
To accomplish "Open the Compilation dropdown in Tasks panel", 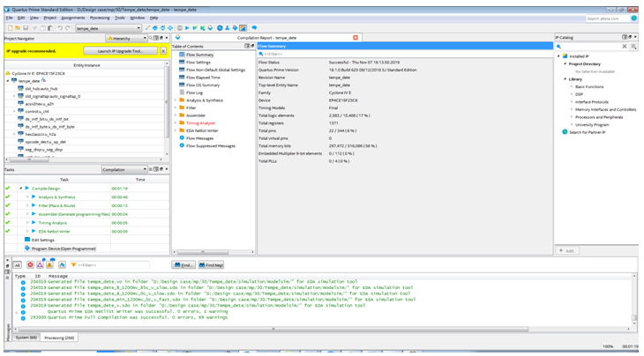I will point(124,169).
